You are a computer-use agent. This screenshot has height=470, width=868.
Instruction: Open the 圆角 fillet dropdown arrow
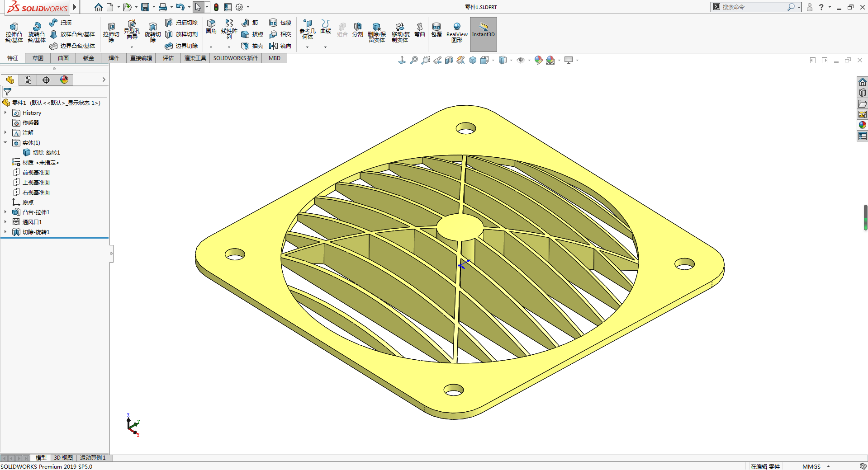(x=211, y=47)
